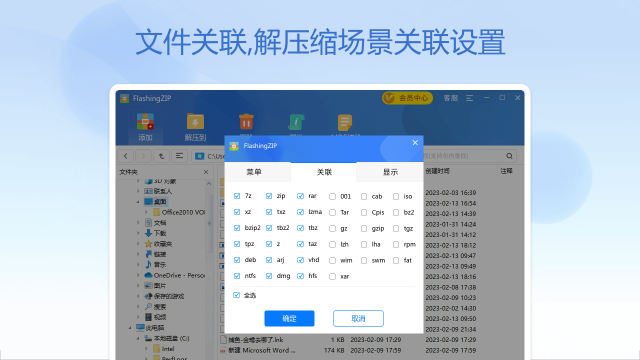
Task: Open the hamburger menu in title bar
Action: [469, 98]
